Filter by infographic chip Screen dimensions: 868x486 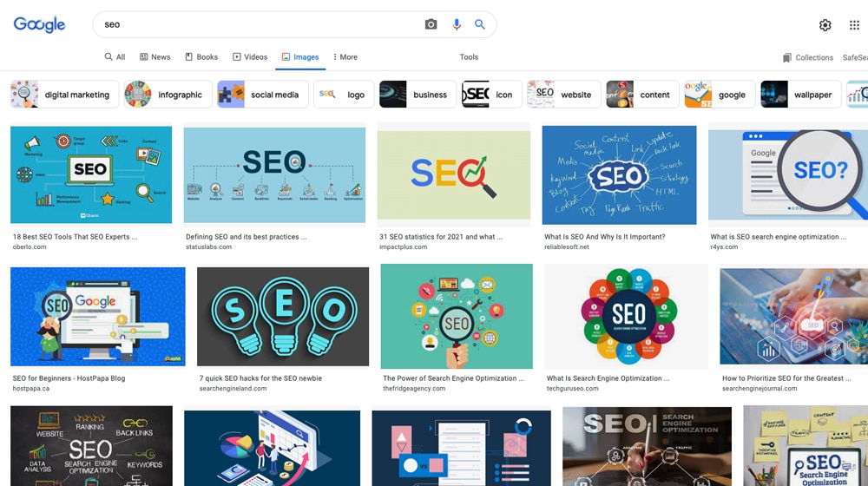pos(168,94)
